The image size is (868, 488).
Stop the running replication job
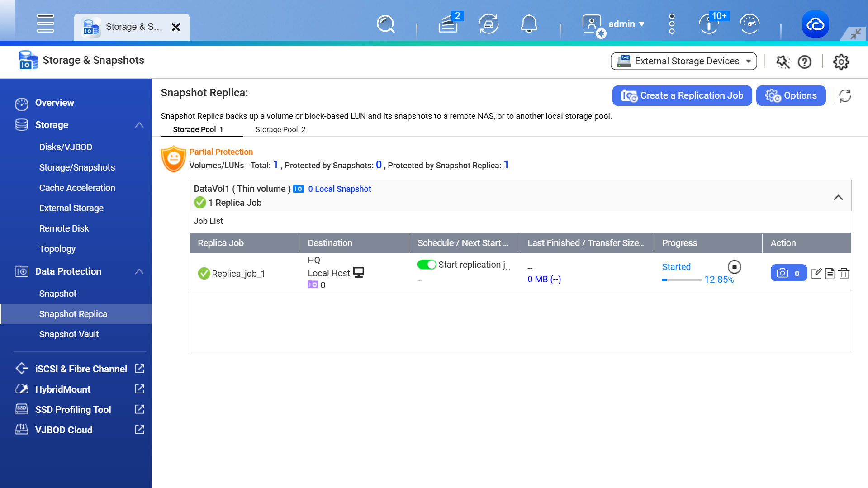(734, 267)
